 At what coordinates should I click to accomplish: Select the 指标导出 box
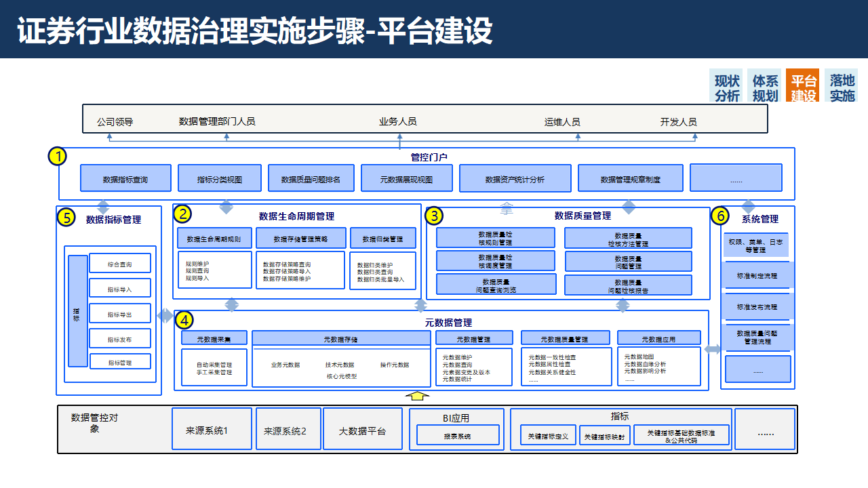120,314
